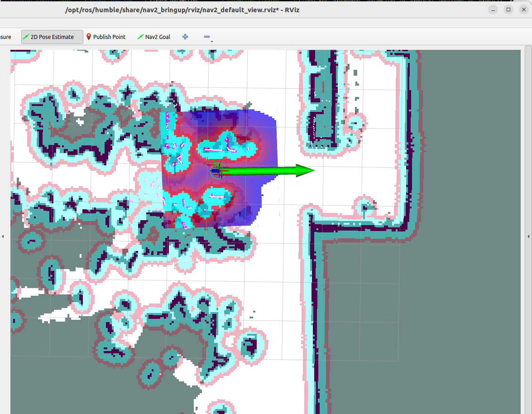
Task: Expand the right side panel handle
Action: click(x=529, y=236)
